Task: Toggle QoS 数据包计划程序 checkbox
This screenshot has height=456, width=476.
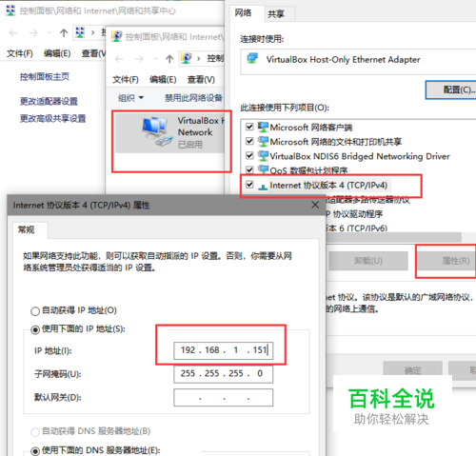Action: point(249,169)
